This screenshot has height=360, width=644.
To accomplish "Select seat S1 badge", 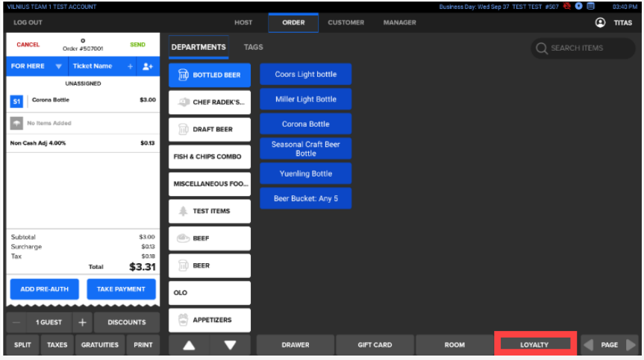I will click(16, 101).
